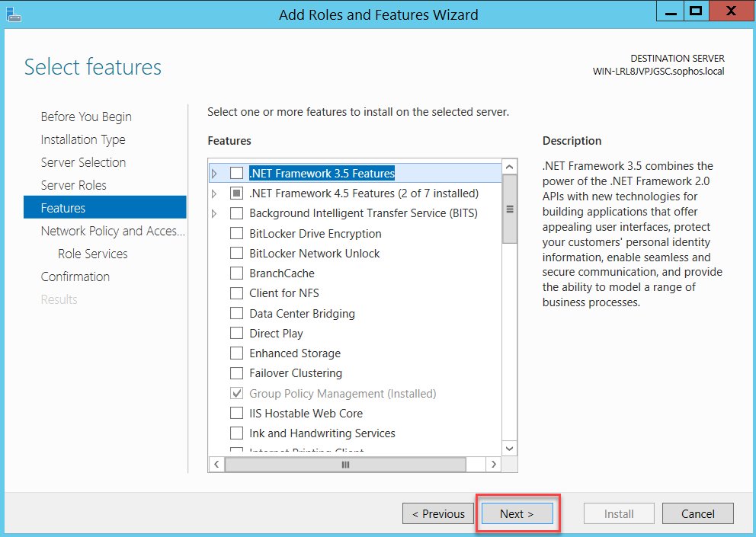Expand .NET Framework 3.5 Features tree node
Image resolution: width=756 pixels, height=537 pixels.
point(215,174)
